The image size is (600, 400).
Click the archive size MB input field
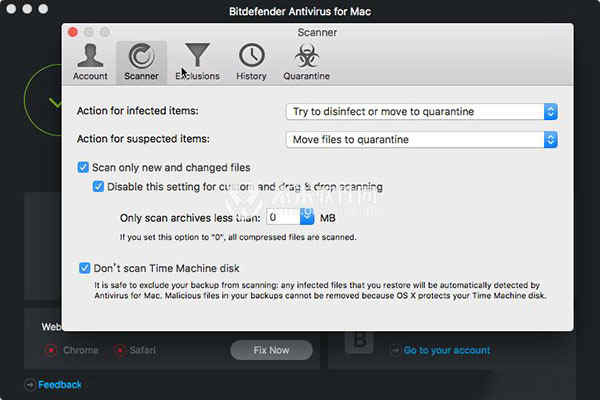[283, 217]
